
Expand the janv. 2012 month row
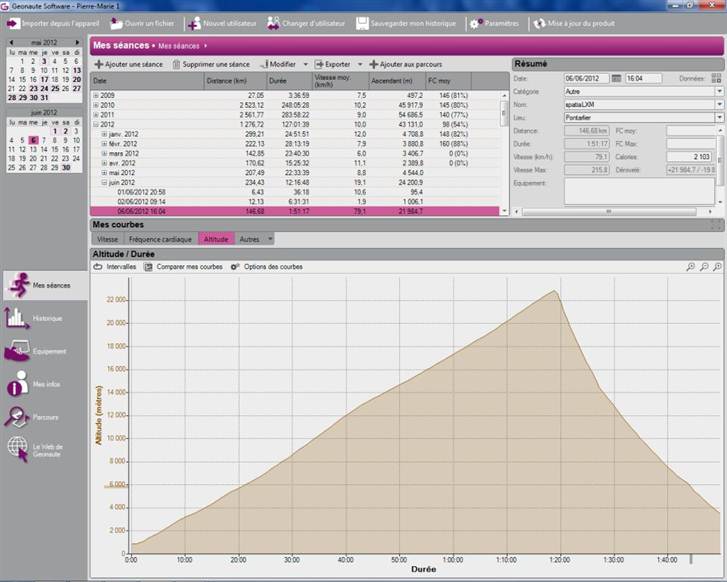click(105, 134)
